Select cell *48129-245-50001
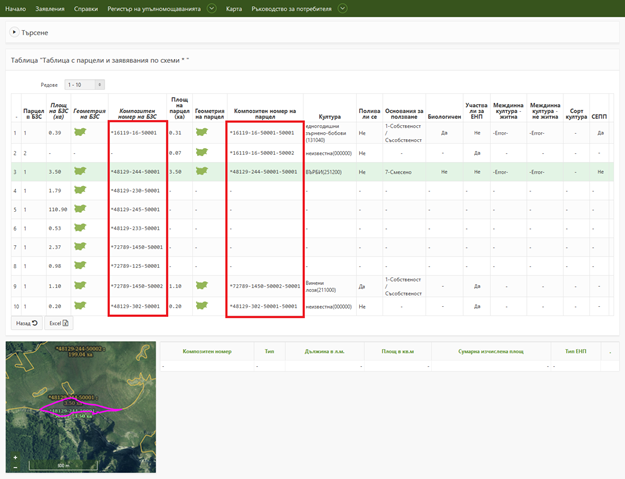The width and height of the screenshot is (625, 479). pos(135,209)
